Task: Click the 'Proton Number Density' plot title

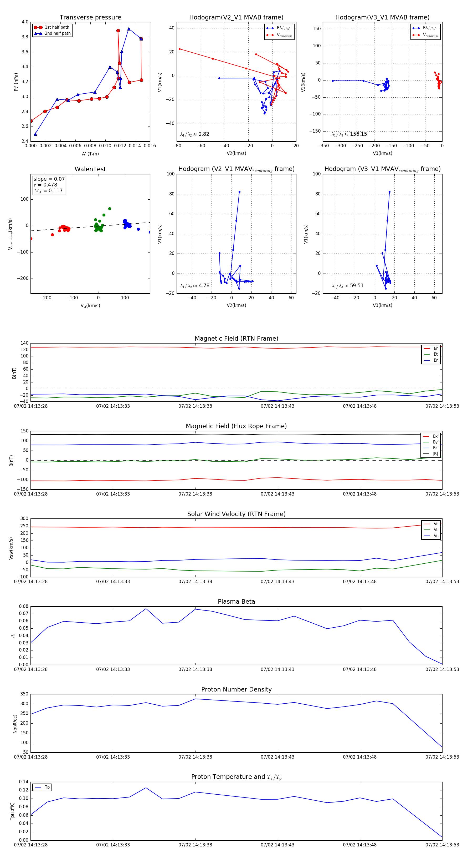Action: coord(236,689)
